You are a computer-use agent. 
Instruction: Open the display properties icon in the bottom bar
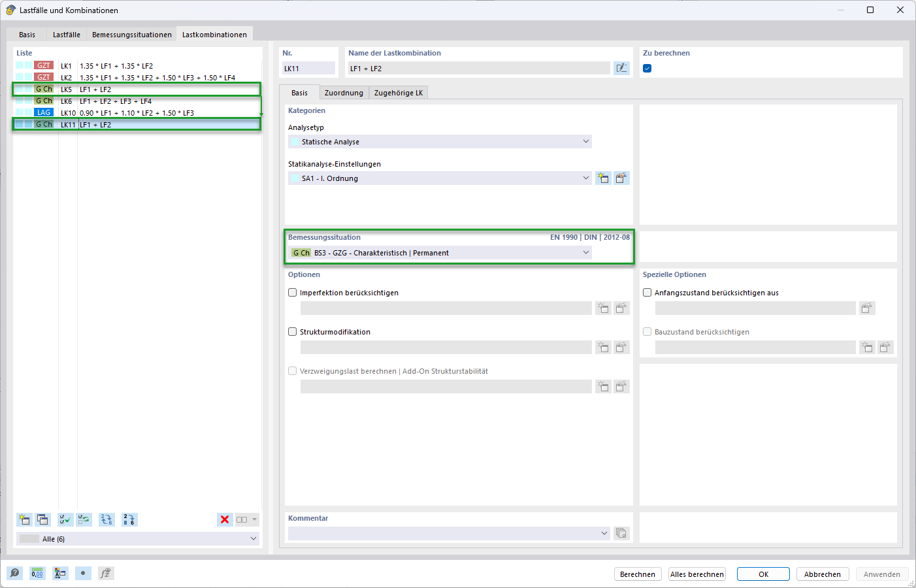[60, 573]
